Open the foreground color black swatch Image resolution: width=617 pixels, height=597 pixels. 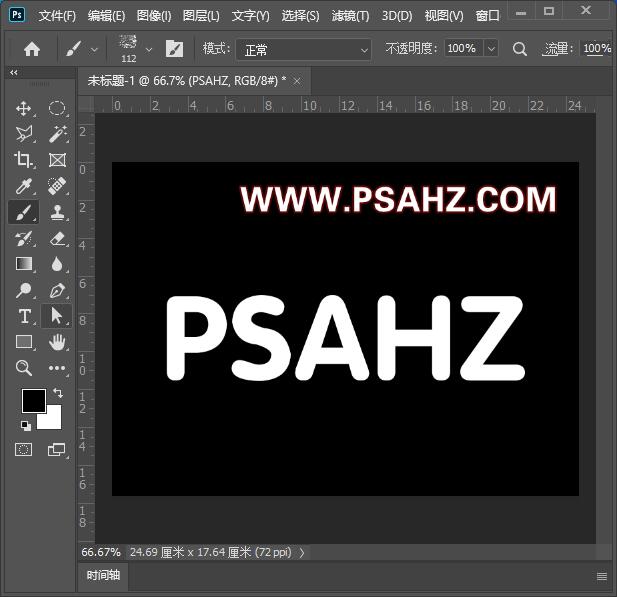point(34,401)
